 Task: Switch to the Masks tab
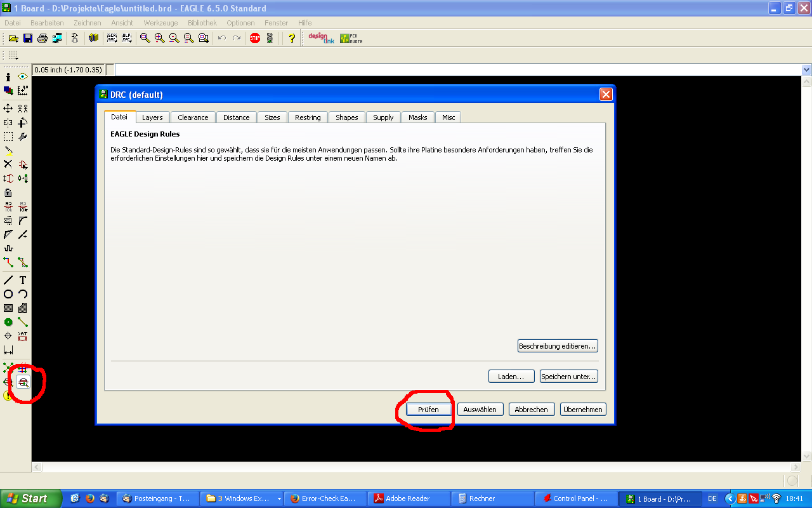418,117
